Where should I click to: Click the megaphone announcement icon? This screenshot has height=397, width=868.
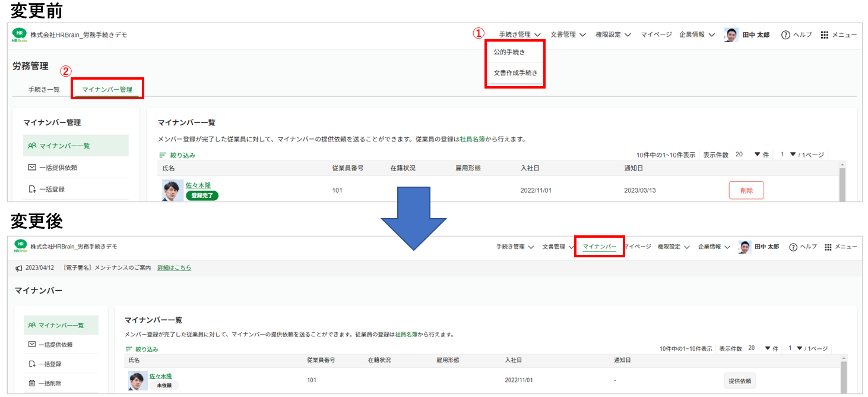(x=19, y=268)
